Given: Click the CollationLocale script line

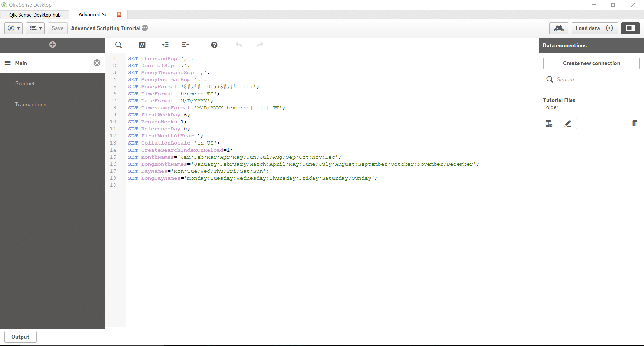Looking at the screenshot, I should [174, 143].
